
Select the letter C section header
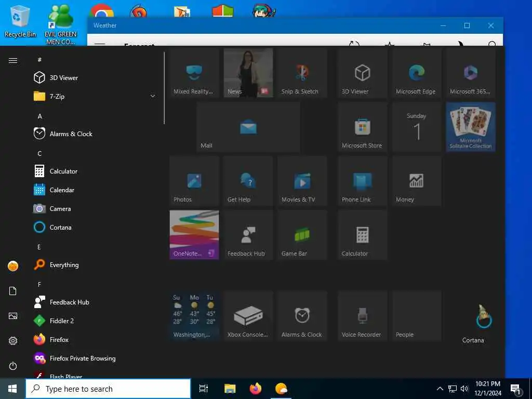coord(39,154)
